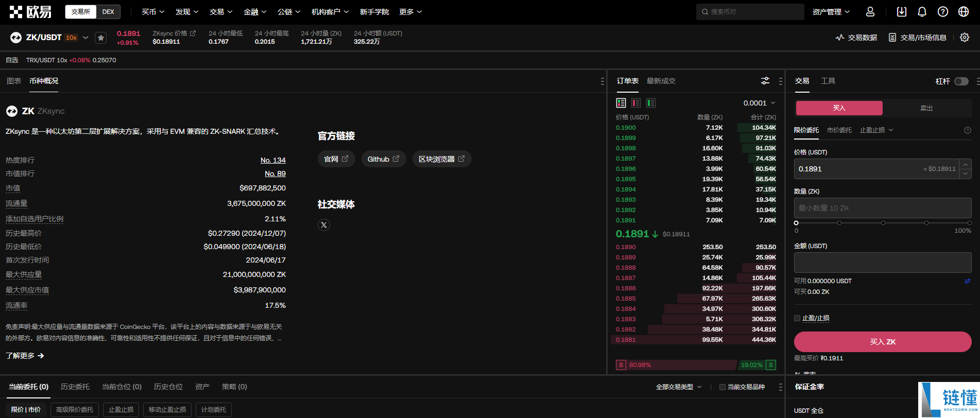The image size is (980, 418).
Task: Open ZKsync 价格 external link icon
Action: (x=193, y=33)
